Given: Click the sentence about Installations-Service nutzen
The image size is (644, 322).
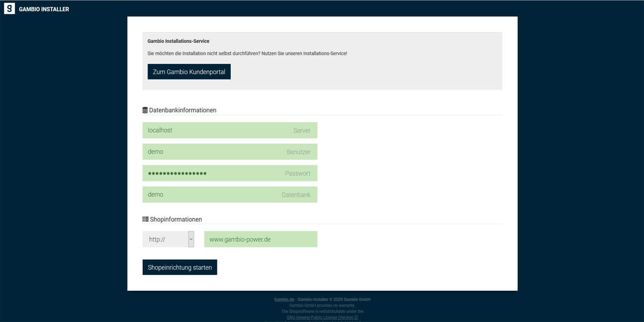Looking at the screenshot, I should (247, 54).
